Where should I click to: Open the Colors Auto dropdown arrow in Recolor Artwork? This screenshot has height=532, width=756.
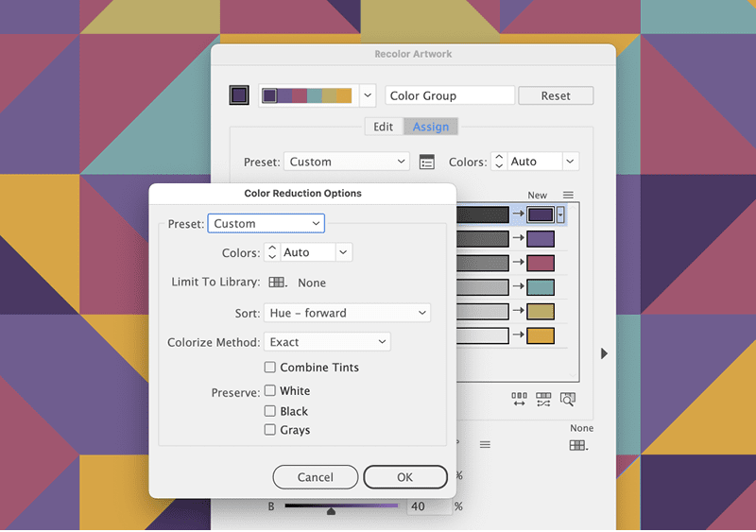[571, 161]
